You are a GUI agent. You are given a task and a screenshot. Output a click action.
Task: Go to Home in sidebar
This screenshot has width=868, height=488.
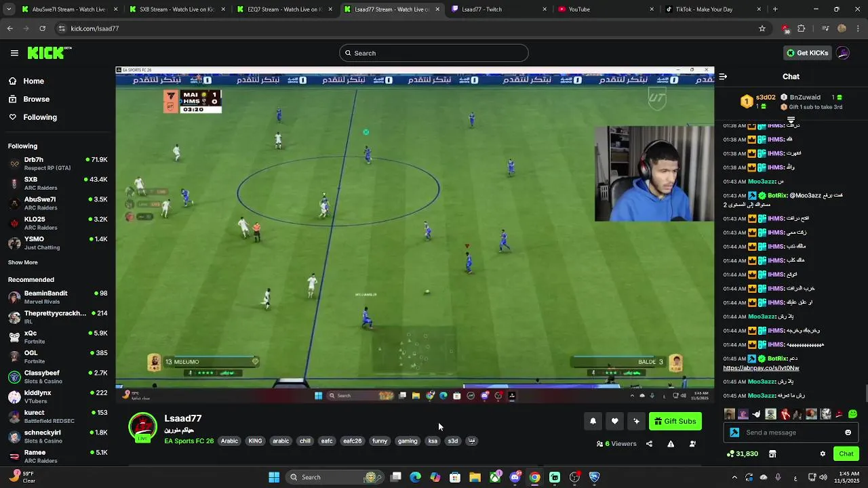33,81
